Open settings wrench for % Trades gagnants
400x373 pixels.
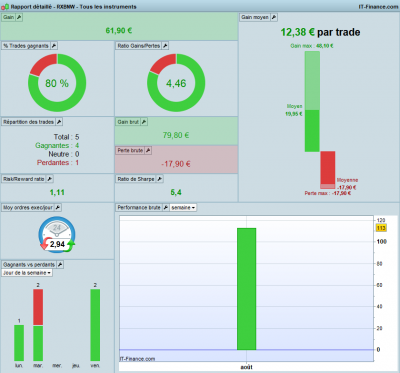pyautogui.click(x=54, y=46)
